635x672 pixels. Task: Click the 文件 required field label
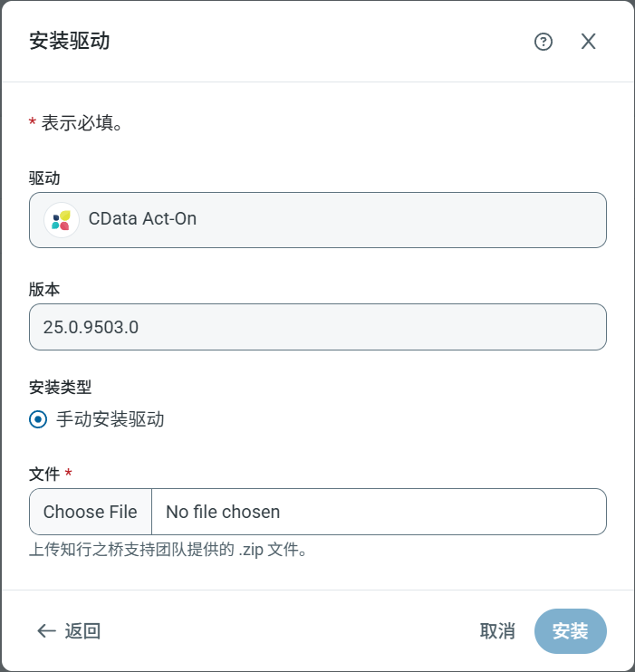[x=45, y=474]
